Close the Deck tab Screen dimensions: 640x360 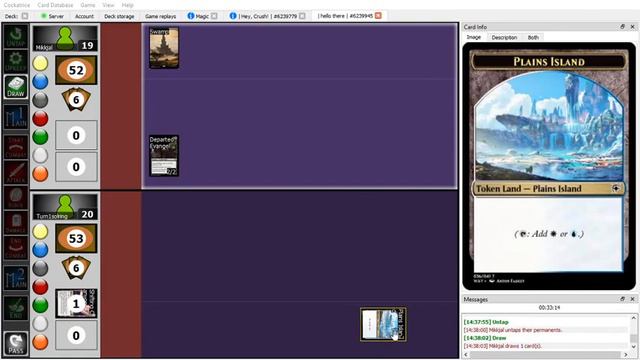coord(25,16)
